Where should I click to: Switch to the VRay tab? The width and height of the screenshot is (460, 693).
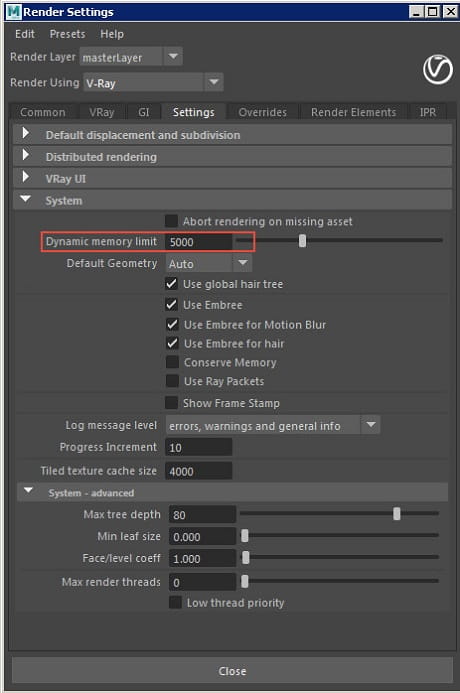coord(102,112)
